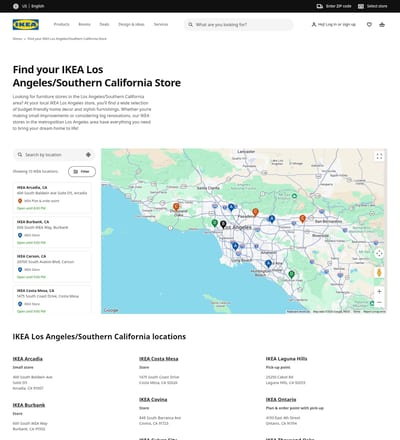
Task: Zoom out on the map
Action: click(379, 302)
